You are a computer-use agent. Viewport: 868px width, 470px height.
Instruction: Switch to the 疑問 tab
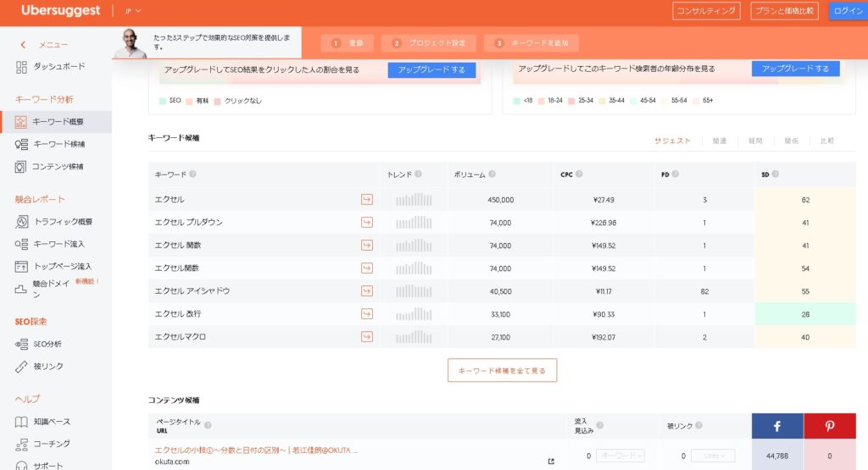(x=755, y=141)
